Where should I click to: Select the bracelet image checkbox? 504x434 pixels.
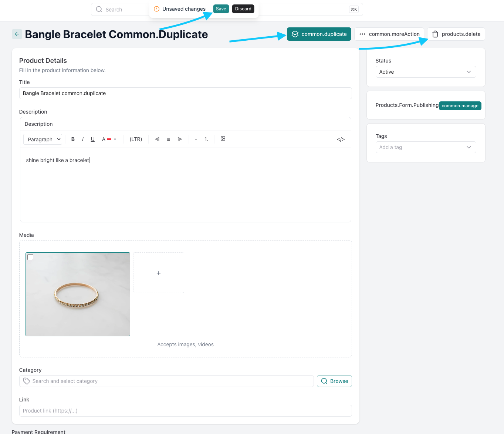(x=31, y=257)
